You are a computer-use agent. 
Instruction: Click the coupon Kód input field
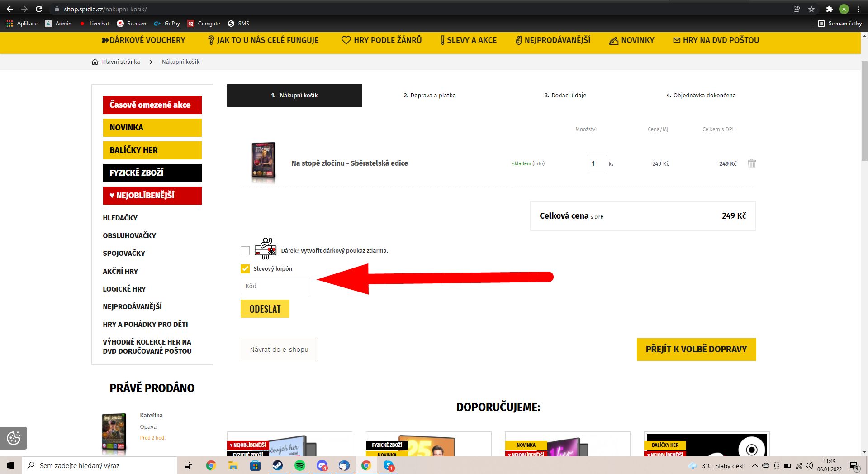(x=275, y=287)
